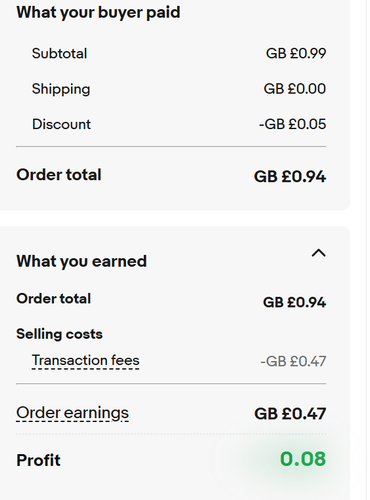Select the bold buyer Order total GB £0.94

coord(290,176)
